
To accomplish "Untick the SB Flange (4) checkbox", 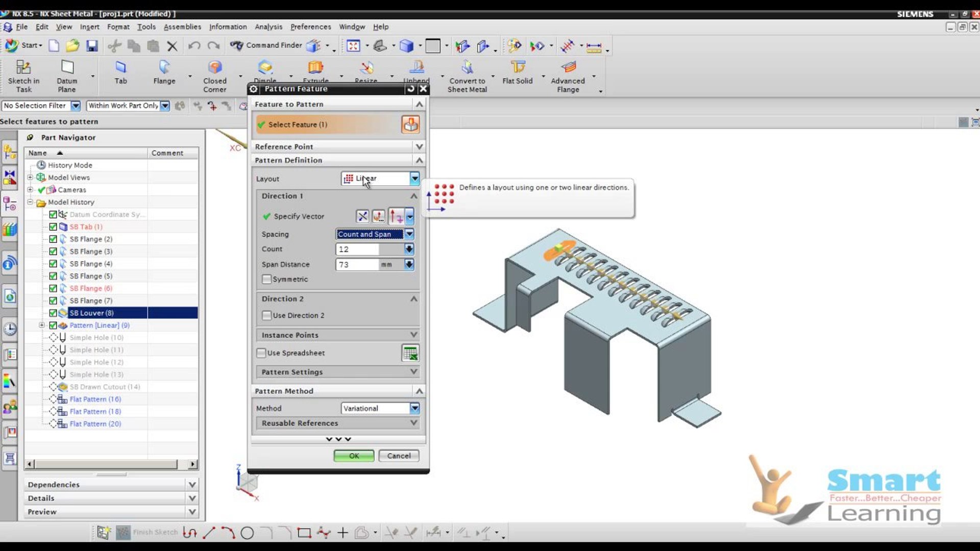I will pyautogui.click(x=53, y=264).
